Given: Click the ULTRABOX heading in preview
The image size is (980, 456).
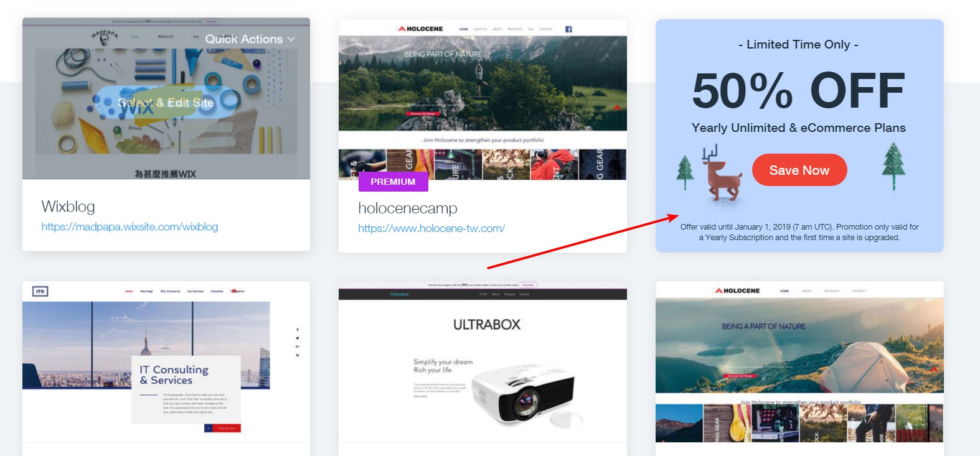Looking at the screenshot, I should tap(487, 325).
